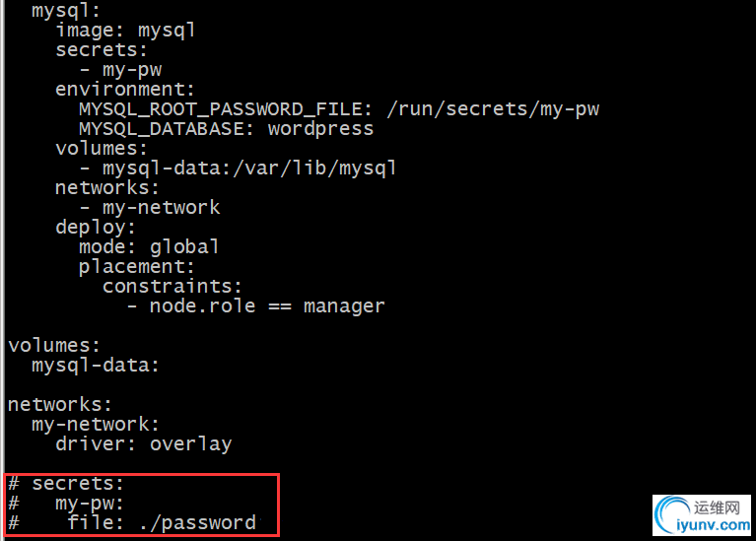
Task: Click the commented '# secrets:' line
Action: [66, 484]
